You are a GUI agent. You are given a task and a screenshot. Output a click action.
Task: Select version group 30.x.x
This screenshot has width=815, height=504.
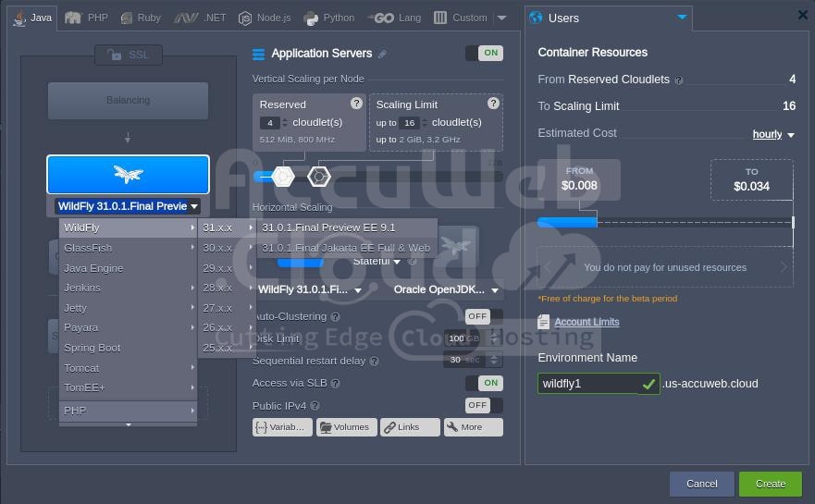point(228,248)
